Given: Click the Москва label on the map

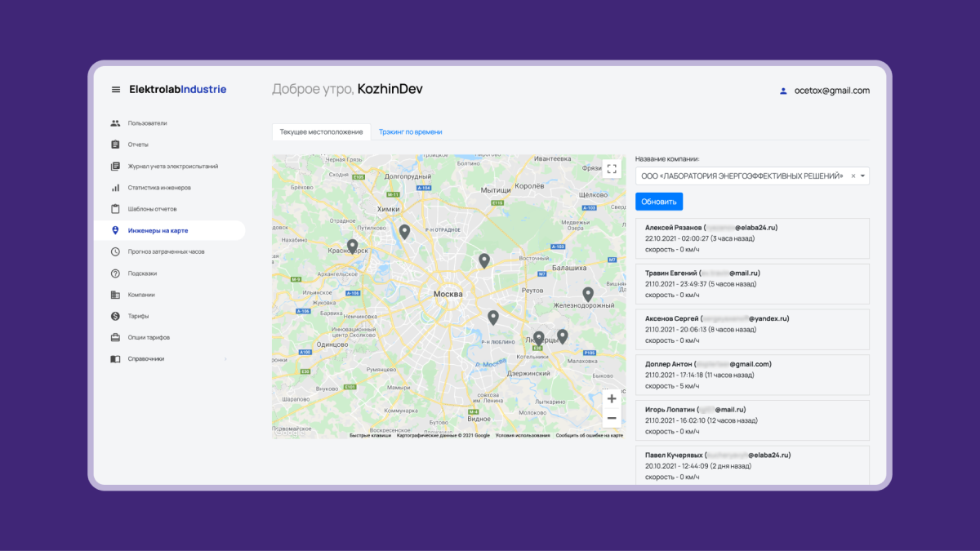Looking at the screenshot, I should click(x=448, y=294).
